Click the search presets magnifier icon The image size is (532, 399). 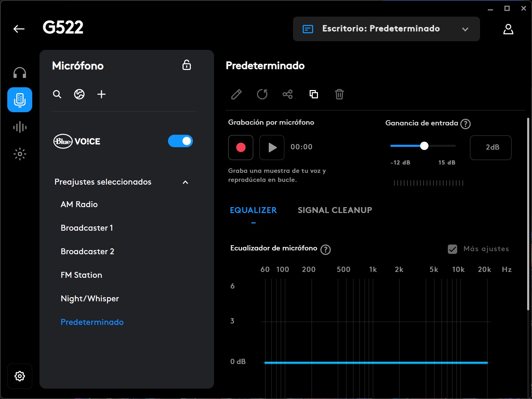[x=57, y=94]
